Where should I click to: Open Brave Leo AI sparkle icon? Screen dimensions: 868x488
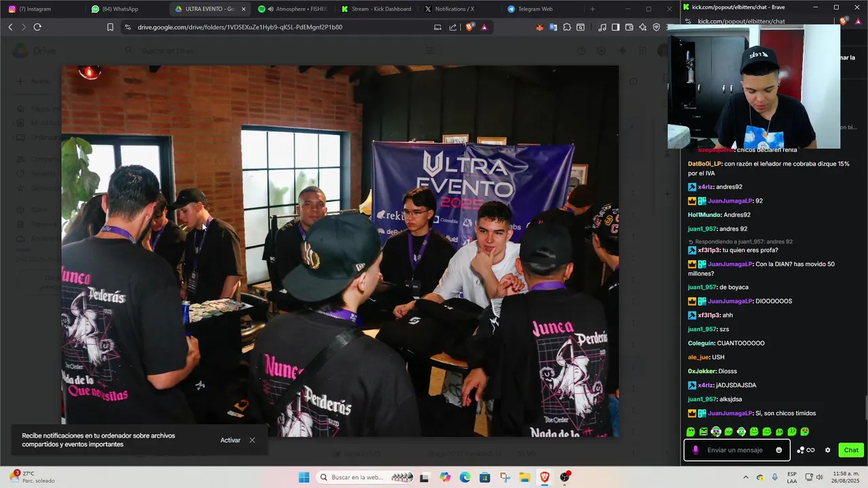643,27
